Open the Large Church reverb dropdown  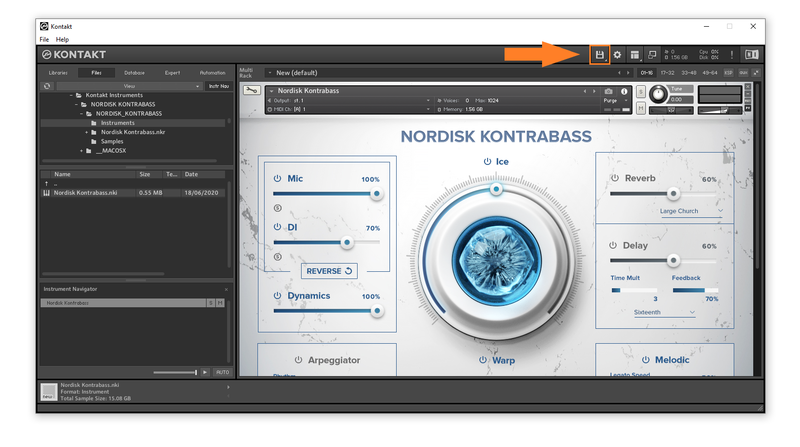691,211
